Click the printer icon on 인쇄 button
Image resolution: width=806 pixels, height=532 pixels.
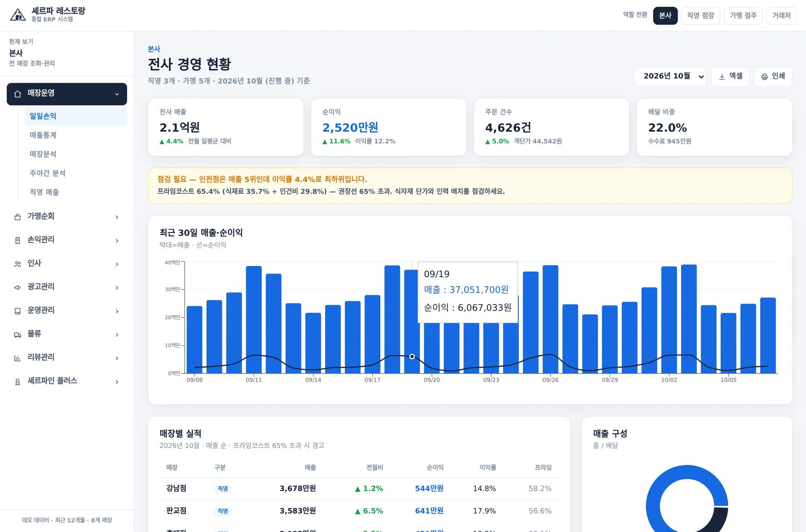[x=764, y=77]
